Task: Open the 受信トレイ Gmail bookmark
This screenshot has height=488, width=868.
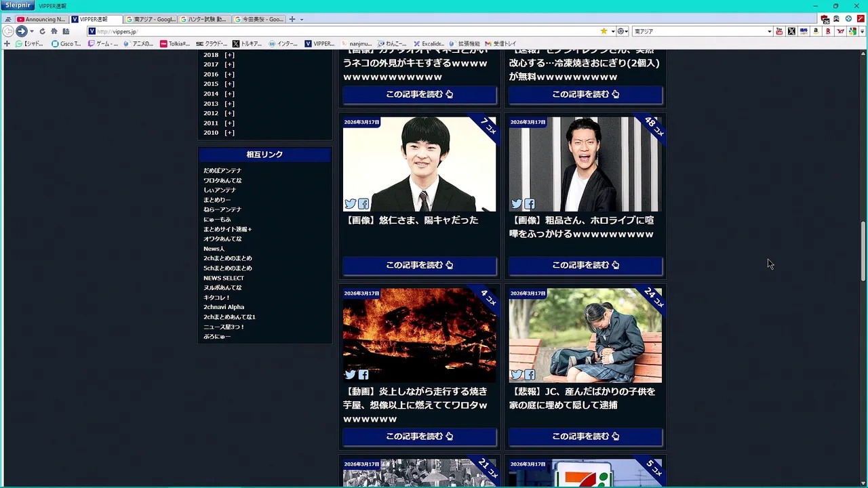Action: pyautogui.click(x=500, y=43)
